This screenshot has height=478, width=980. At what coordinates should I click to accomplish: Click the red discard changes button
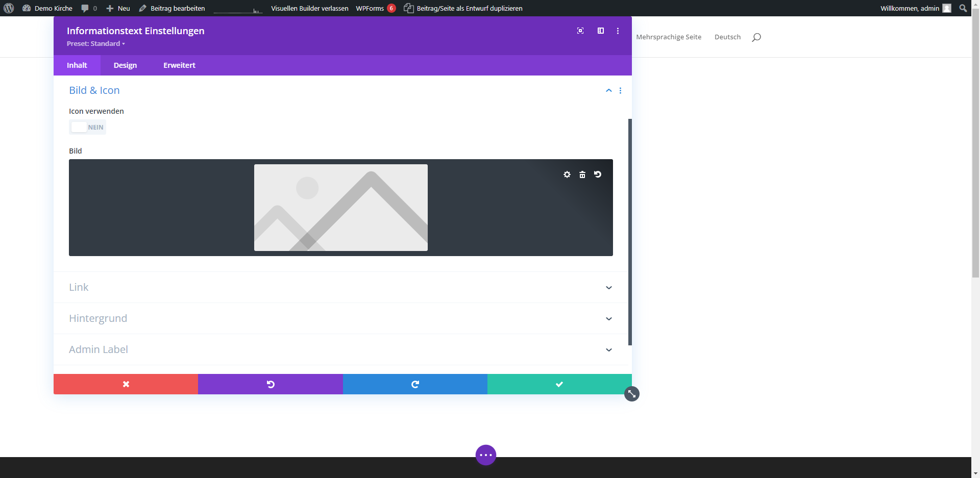[x=126, y=384]
